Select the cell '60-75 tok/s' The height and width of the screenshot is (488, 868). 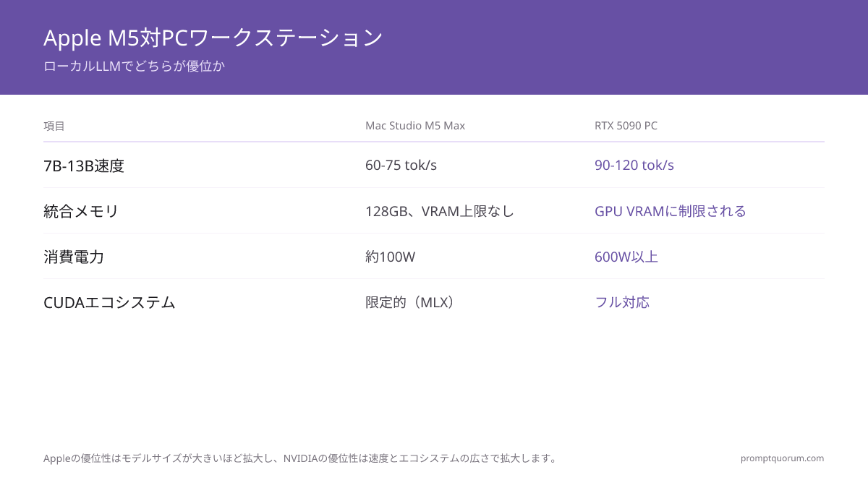(401, 166)
